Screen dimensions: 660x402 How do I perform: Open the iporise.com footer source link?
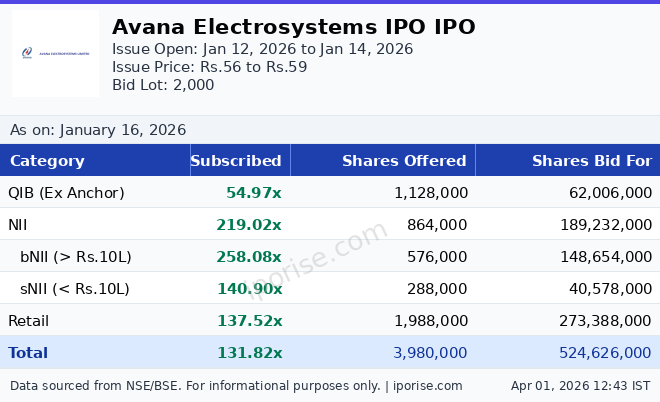(426, 386)
